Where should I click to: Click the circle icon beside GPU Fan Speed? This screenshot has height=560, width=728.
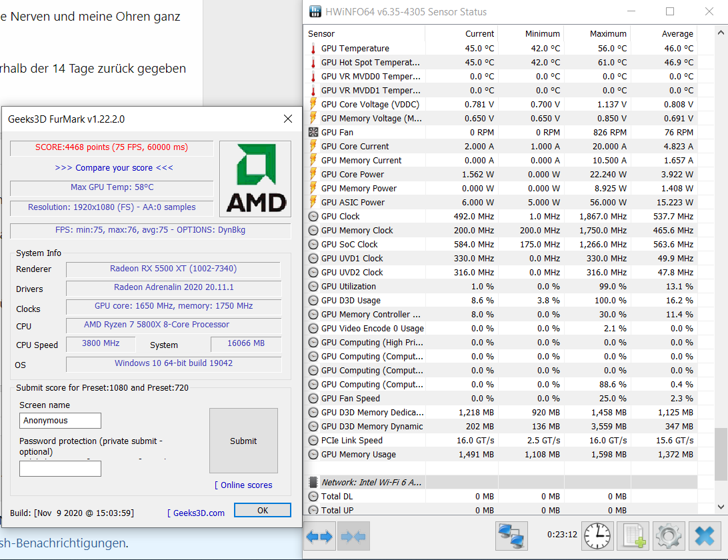pyautogui.click(x=313, y=399)
